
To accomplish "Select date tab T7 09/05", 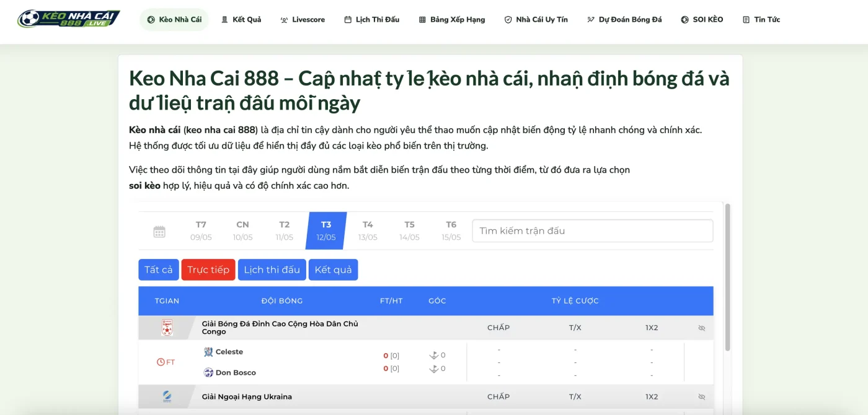I will 201,230.
